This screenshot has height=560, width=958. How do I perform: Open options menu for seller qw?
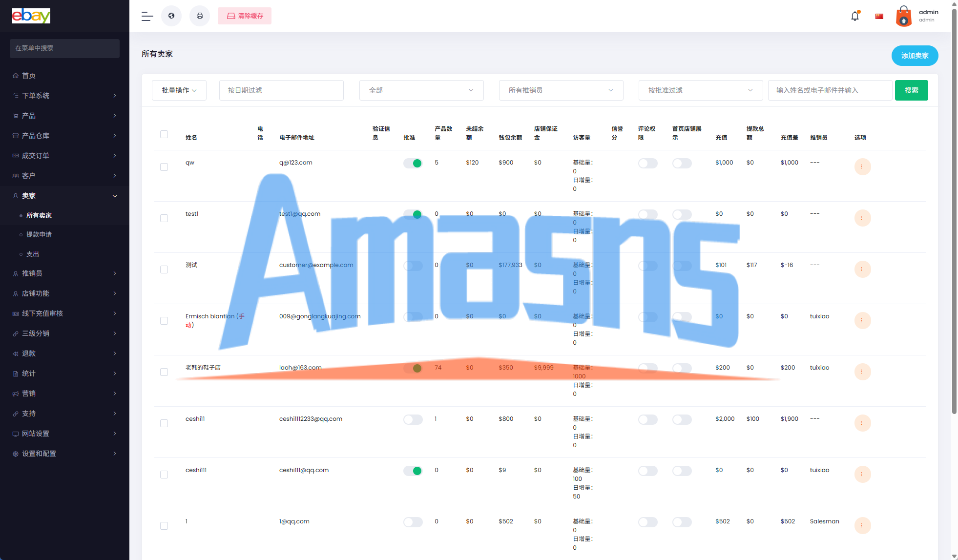click(x=862, y=167)
